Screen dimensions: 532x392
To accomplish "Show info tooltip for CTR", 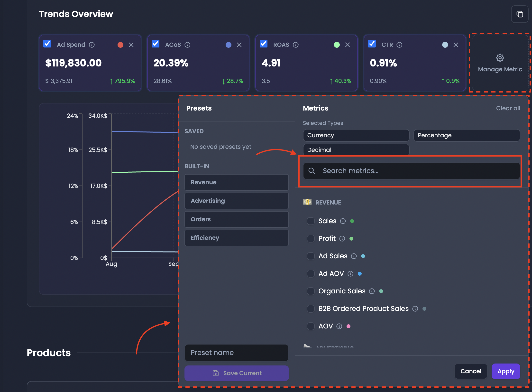I will (399, 45).
